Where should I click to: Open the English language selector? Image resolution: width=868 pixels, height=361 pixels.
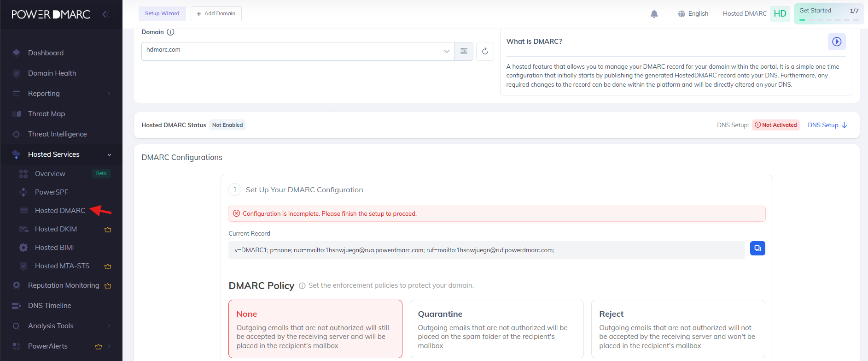tap(693, 14)
